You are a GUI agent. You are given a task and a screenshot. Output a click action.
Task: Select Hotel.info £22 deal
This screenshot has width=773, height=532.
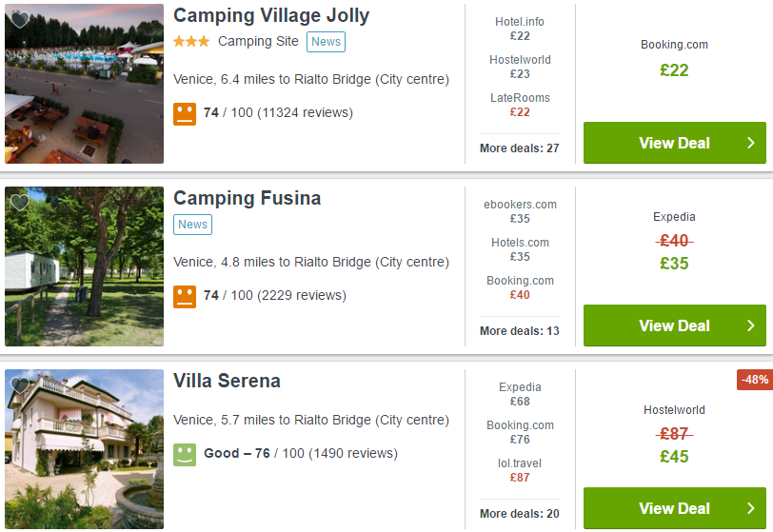tap(520, 29)
